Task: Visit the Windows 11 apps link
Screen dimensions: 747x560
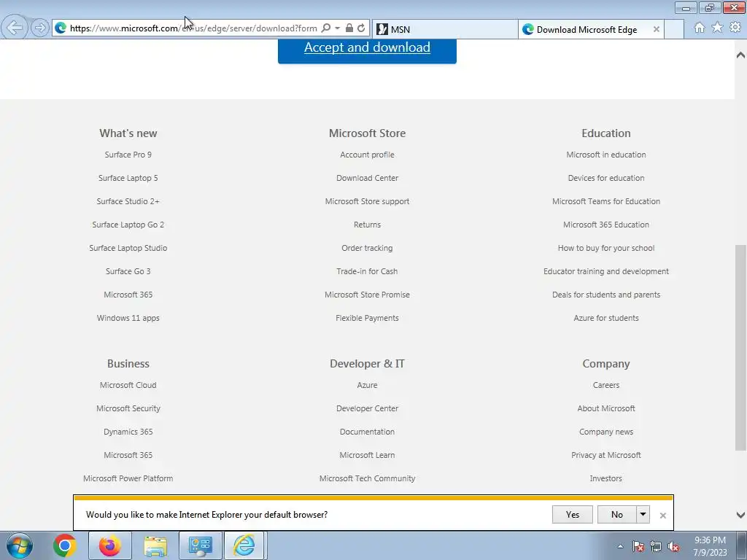Action: tap(128, 318)
